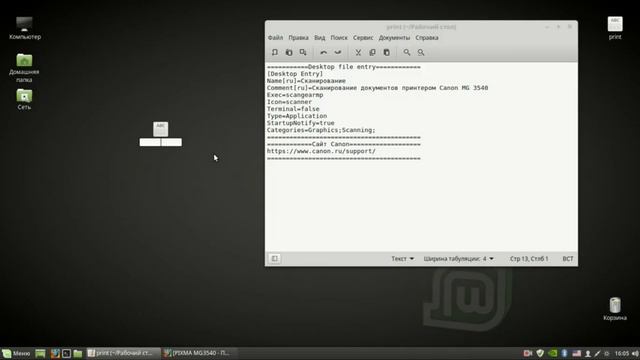
Task: Toggle the side panel button in status bar
Action: [275, 258]
